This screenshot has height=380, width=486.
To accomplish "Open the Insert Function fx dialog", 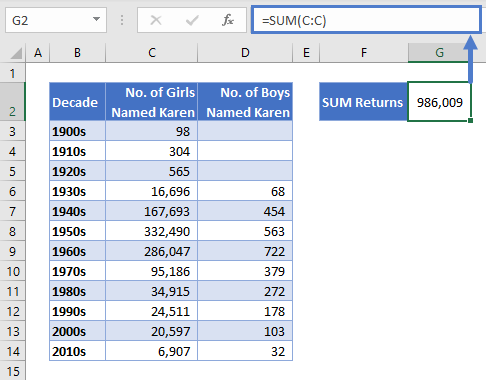I will click(x=228, y=20).
